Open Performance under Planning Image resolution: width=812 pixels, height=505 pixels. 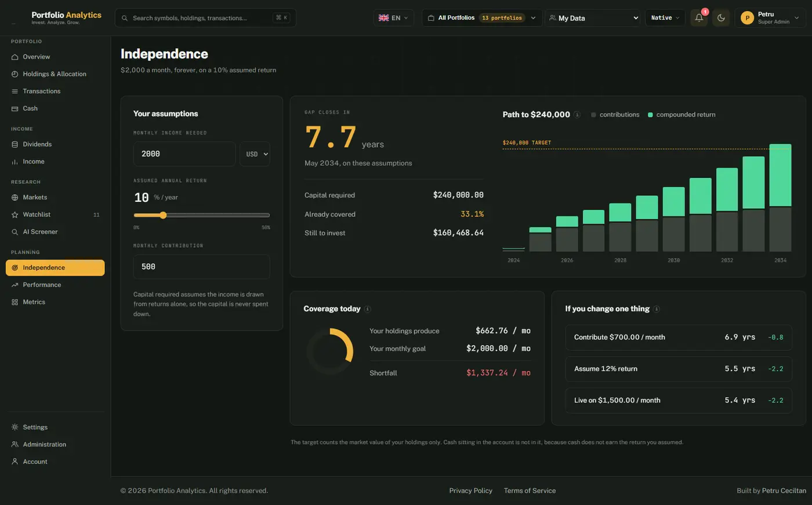point(55,285)
